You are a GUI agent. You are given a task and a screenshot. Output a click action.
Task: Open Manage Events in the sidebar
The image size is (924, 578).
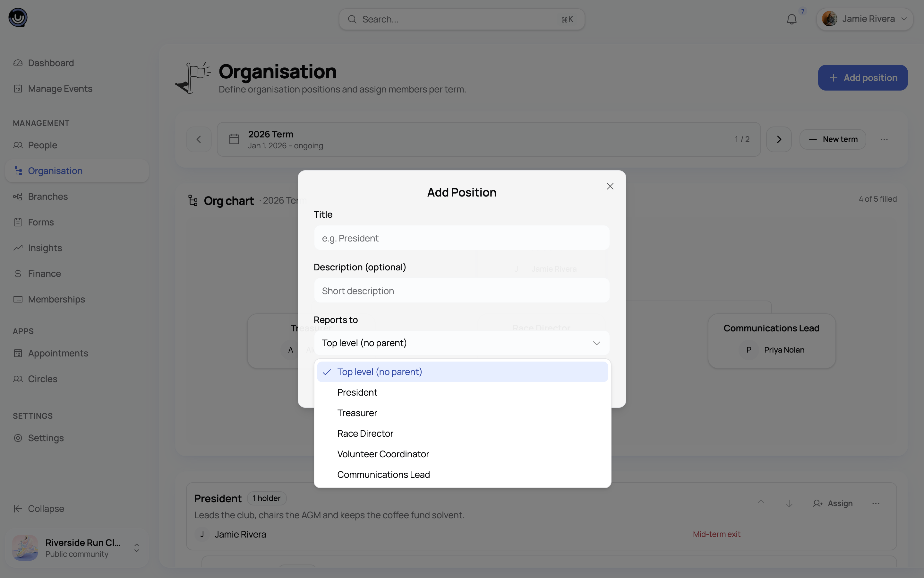pos(77,88)
